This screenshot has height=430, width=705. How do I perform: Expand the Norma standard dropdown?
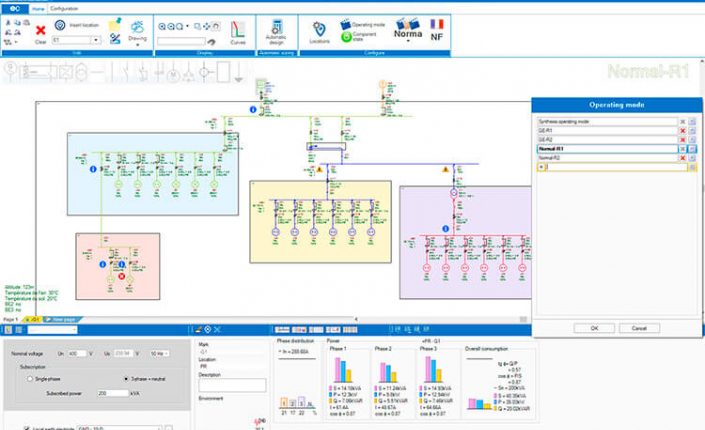(x=408, y=41)
